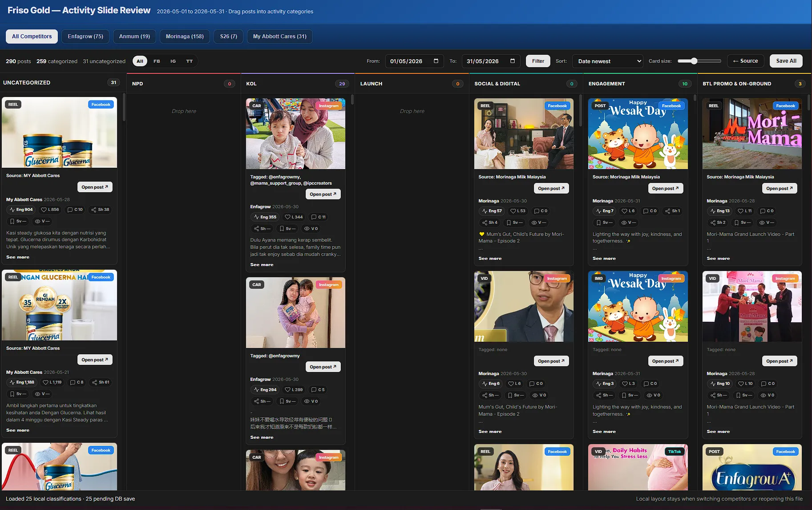This screenshot has height=510, width=812.
Task: Click likes stat L 289 on Enfagrow card
Action: 294,390
